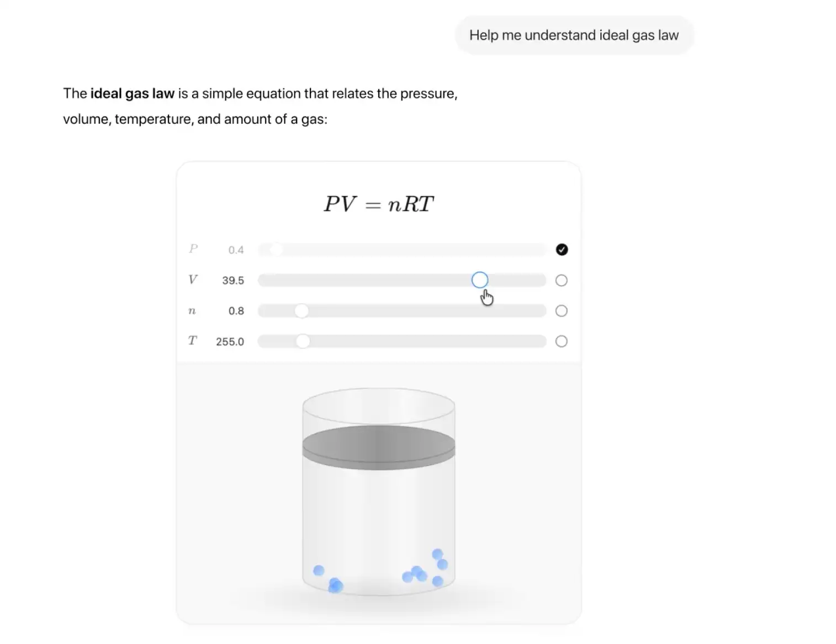Click the gray piston in the cylinder
The width and height of the screenshot is (836, 644).
click(378, 444)
